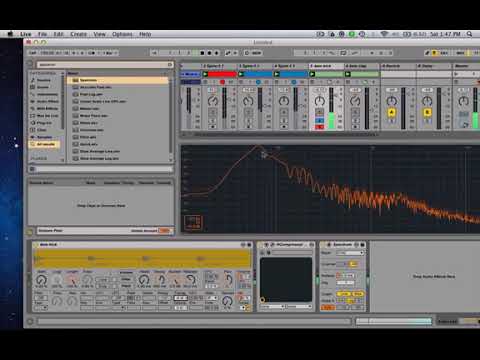Toggle Spectrum Graph Line button

[344, 294]
